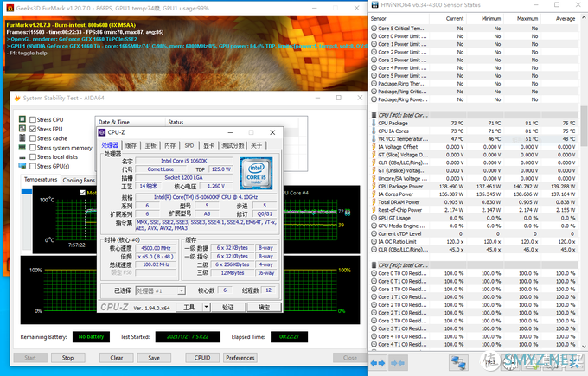Switch to CPU-Z SPD tab

click(189, 145)
